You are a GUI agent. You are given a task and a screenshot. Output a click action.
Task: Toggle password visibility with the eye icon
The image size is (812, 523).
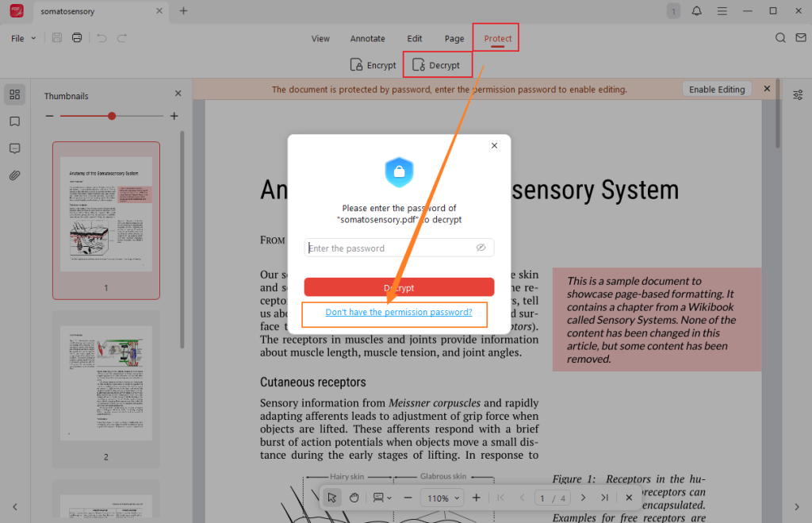[481, 247]
